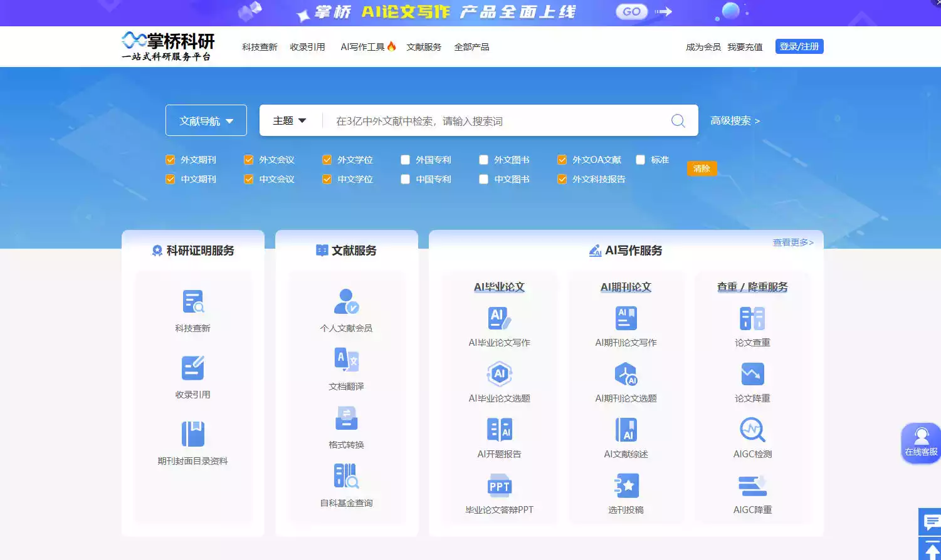
Task: Open the 格式转换 icon
Action: [x=346, y=418]
